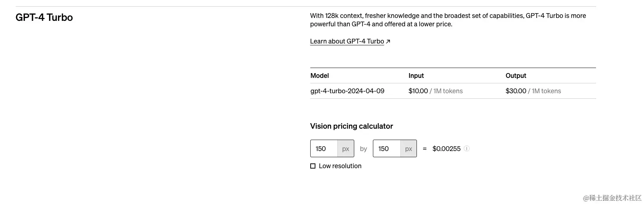The width and height of the screenshot is (644, 204).
Task: Click the $10.00 input price cell
Action: click(x=418, y=91)
